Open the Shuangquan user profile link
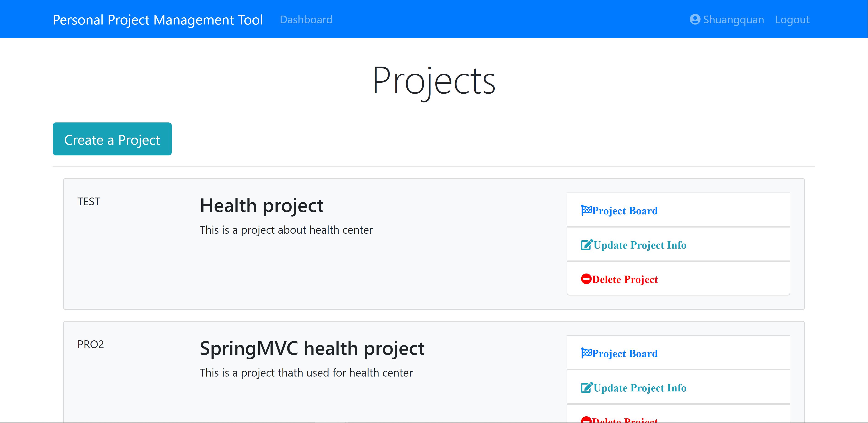Screen dimensions: 868x423 tap(727, 19)
